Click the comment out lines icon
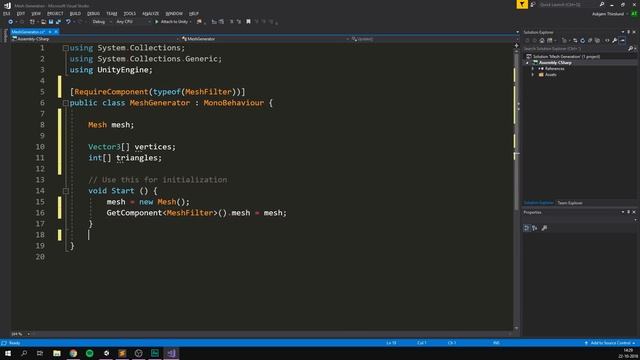640x360 pixels. [231, 22]
